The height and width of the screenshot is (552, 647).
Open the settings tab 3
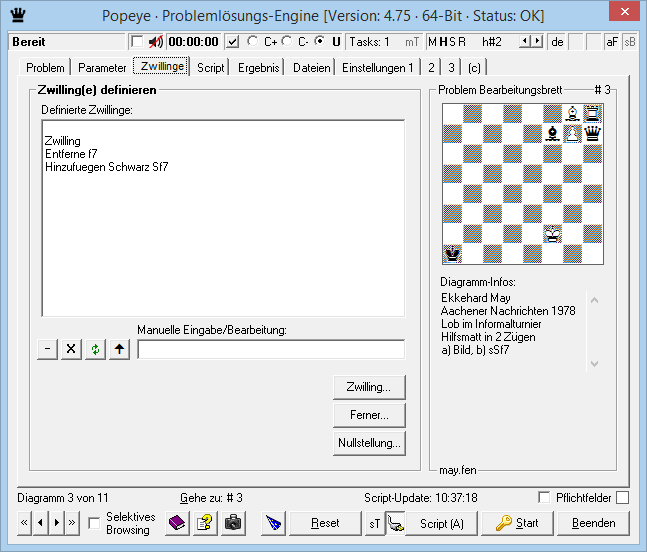(x=451, y=68)
